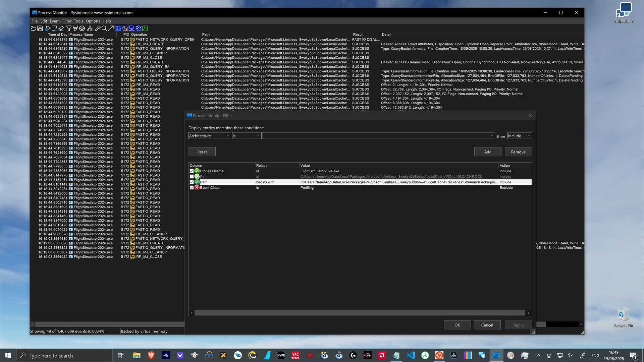Cancel the filter dialog
This screenshot has width=644, height=362.
[487, 325]
